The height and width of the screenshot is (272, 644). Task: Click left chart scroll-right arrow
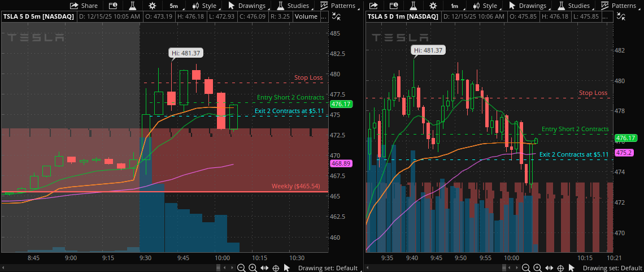pos(232,268)
